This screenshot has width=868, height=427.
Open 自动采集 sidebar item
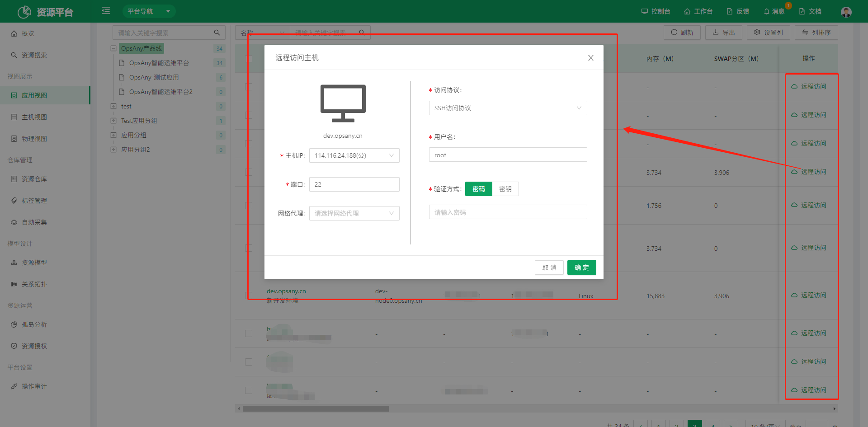45,222
